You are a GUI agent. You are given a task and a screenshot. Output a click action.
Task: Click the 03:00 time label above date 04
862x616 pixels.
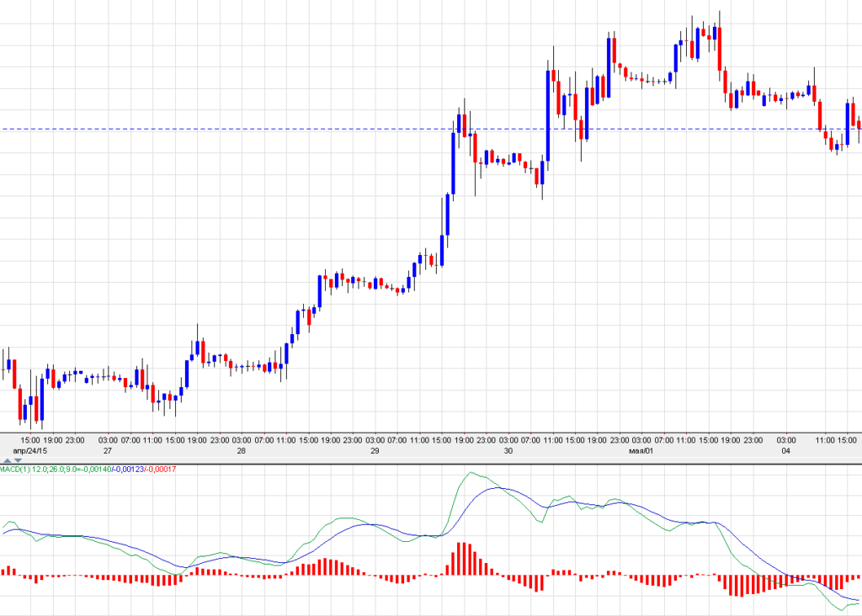[786, 440]
